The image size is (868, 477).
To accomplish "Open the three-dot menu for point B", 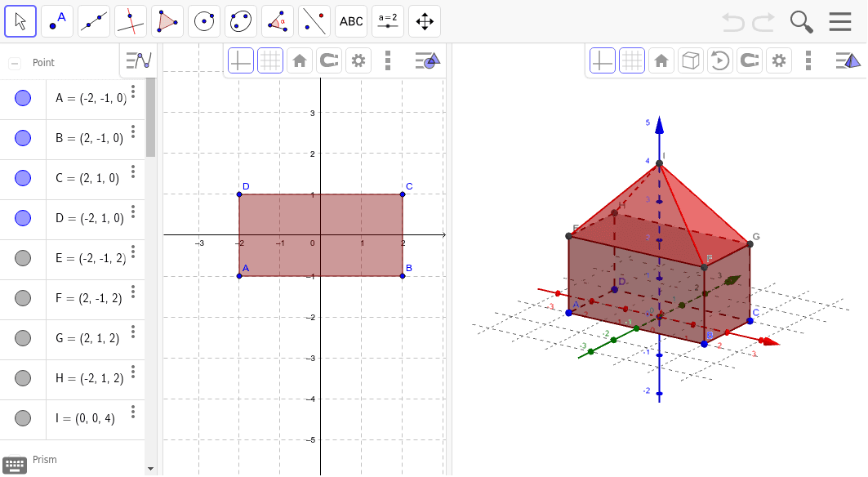I will pos(133,132).
